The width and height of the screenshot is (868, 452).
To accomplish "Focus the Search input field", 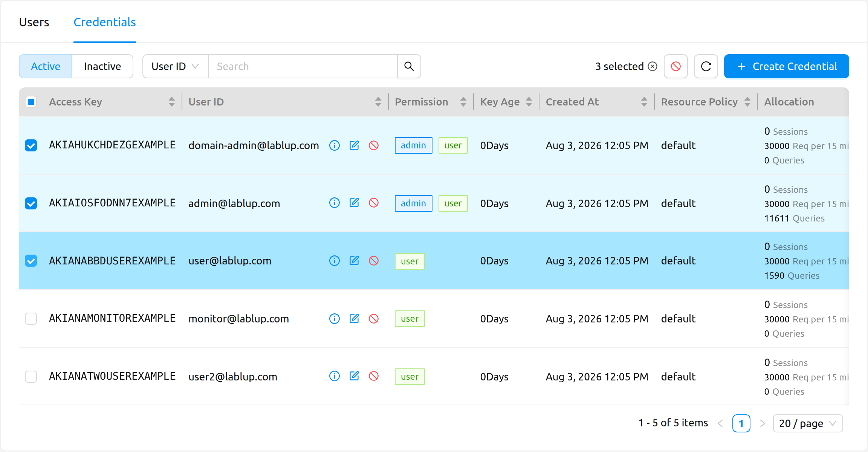I will pos(303,66).
